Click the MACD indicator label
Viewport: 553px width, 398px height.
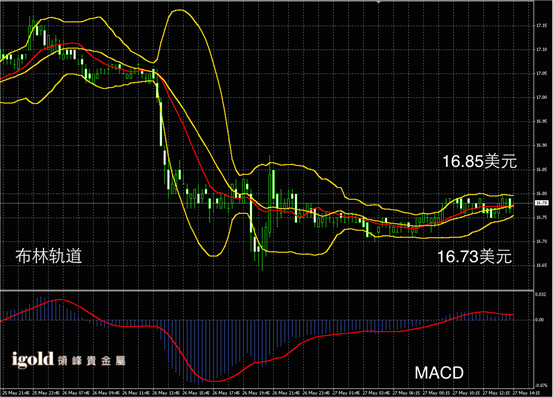point(439,373)
